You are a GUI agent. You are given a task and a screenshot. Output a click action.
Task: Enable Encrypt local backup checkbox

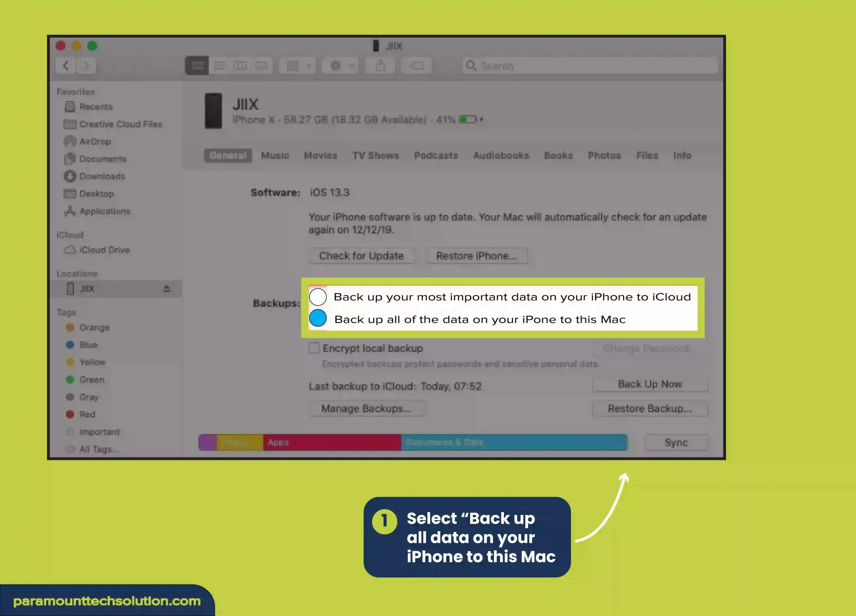pos(313,348)
